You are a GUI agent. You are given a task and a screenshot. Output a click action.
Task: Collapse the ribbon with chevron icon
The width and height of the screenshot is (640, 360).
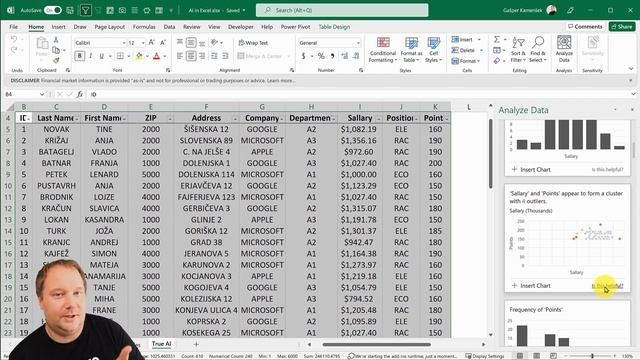pyautogui.click(x=631, y=69)
